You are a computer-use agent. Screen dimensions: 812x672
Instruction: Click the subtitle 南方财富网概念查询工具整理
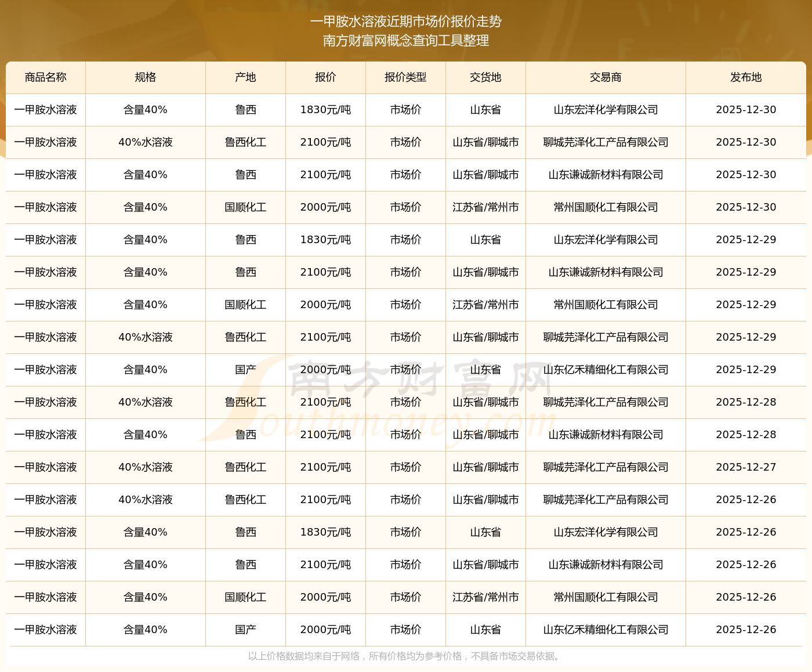point(406,41)
